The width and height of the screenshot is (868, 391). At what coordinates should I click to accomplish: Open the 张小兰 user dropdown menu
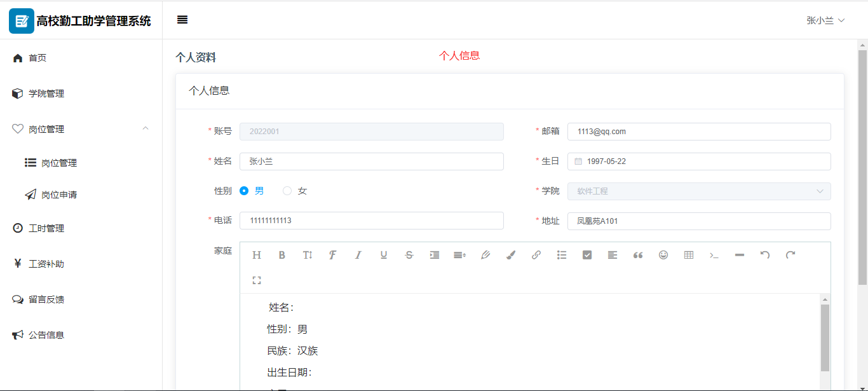pos(825,20)
